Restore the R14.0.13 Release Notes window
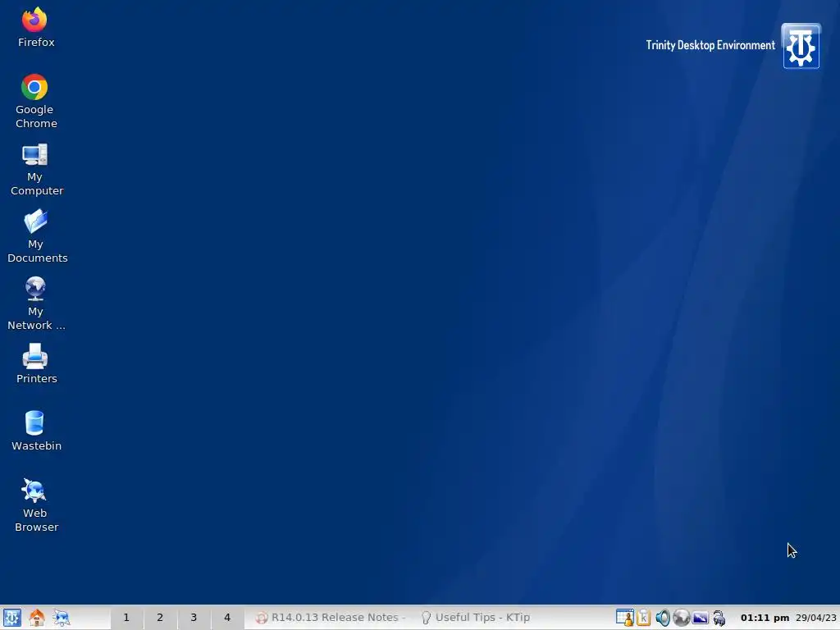 [x=330, y=618]
